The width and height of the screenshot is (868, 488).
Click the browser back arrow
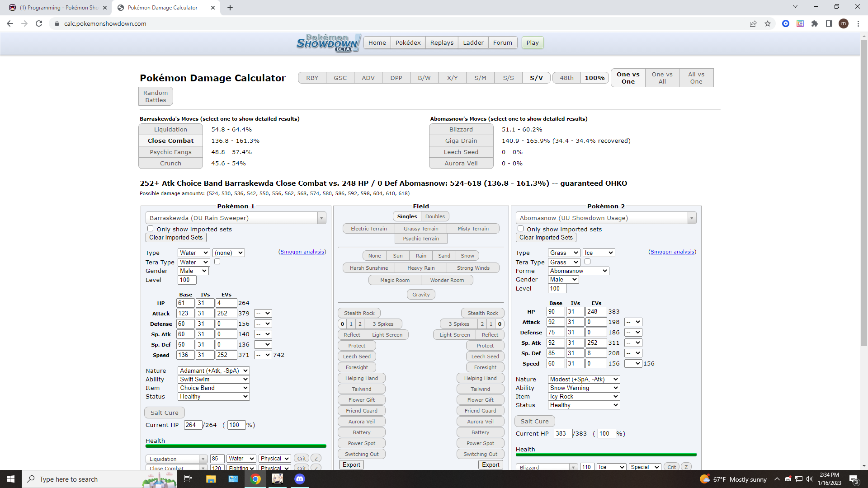(x=10, y=23)
